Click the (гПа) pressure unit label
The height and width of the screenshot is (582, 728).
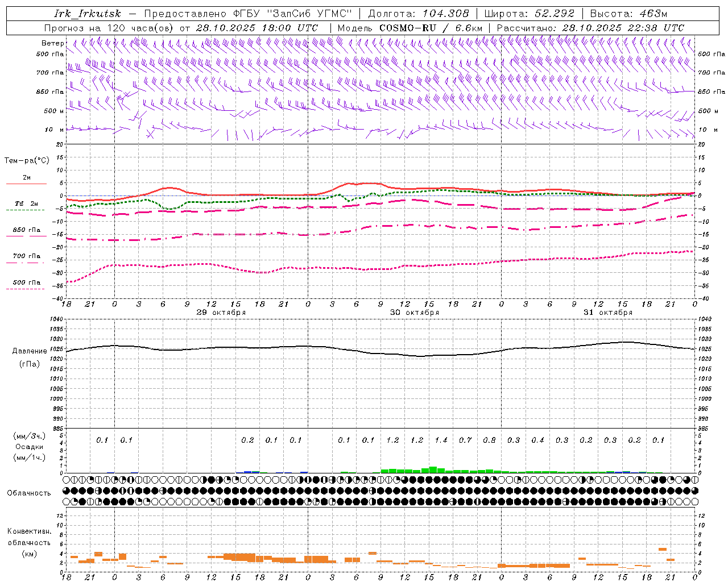coord(30,364)
